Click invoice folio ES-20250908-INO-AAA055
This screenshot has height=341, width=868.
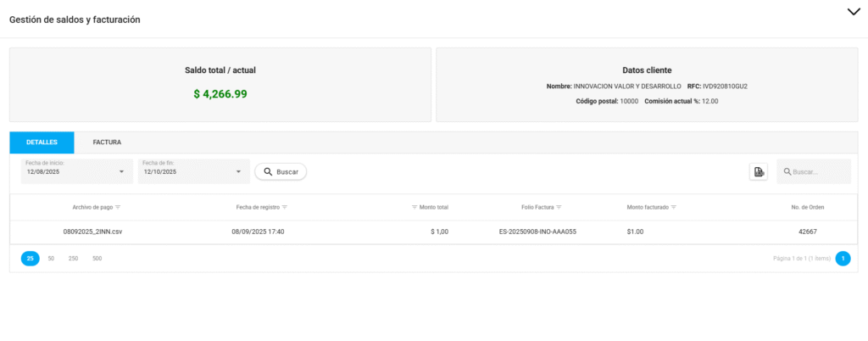tap(537, 232)
